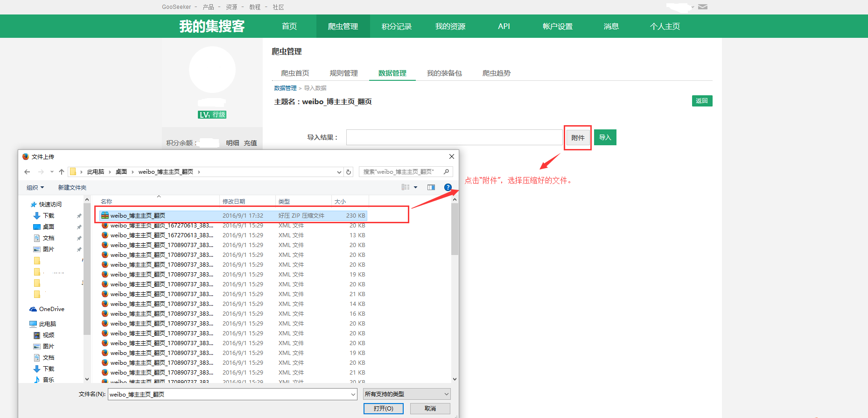This screenshot has height=418, width=868.
Task: Open the 文件名 combo box dropdown
Action: [x=353, y=395]
